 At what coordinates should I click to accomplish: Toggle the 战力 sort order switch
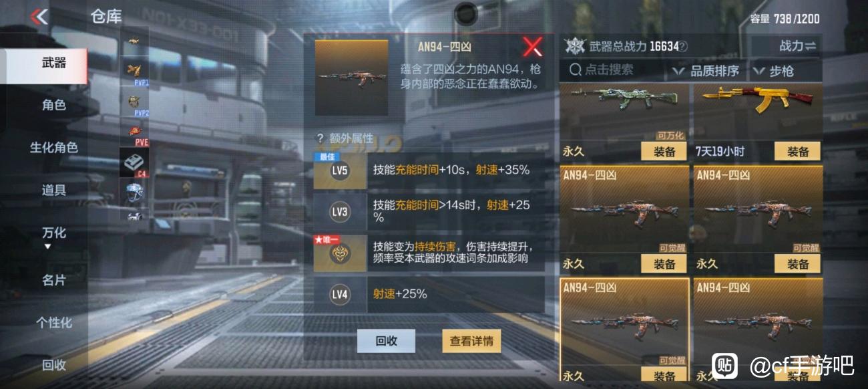[x=797, y=46]
